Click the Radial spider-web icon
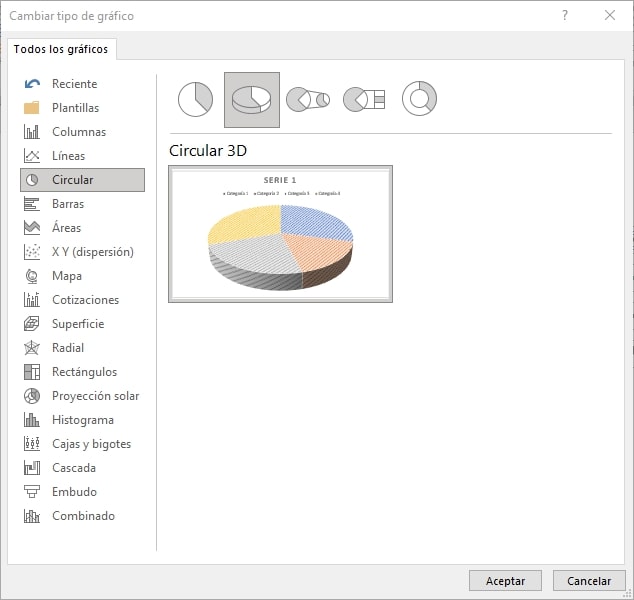 point(32,348)
